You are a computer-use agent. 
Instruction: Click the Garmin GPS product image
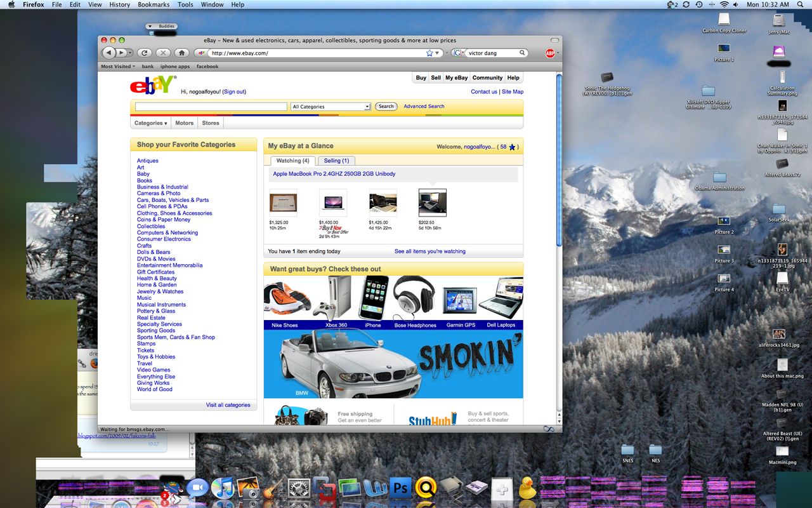pos(460,300)
